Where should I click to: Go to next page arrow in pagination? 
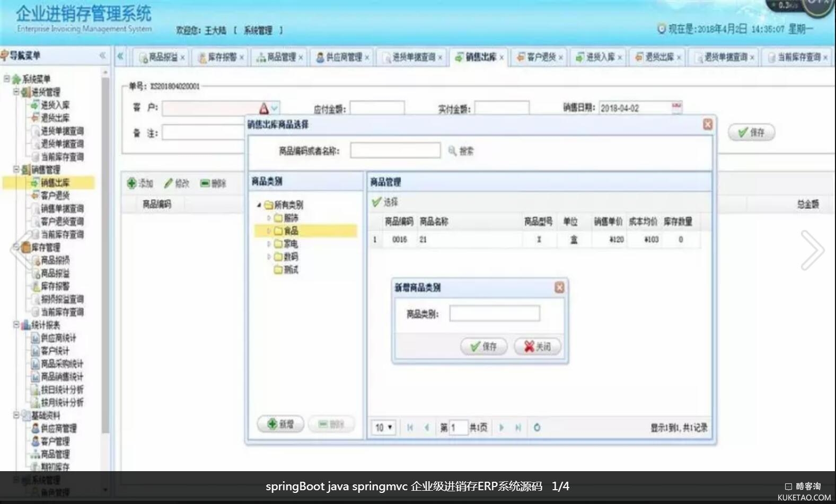pyautogui.click(x=501, y=427)
